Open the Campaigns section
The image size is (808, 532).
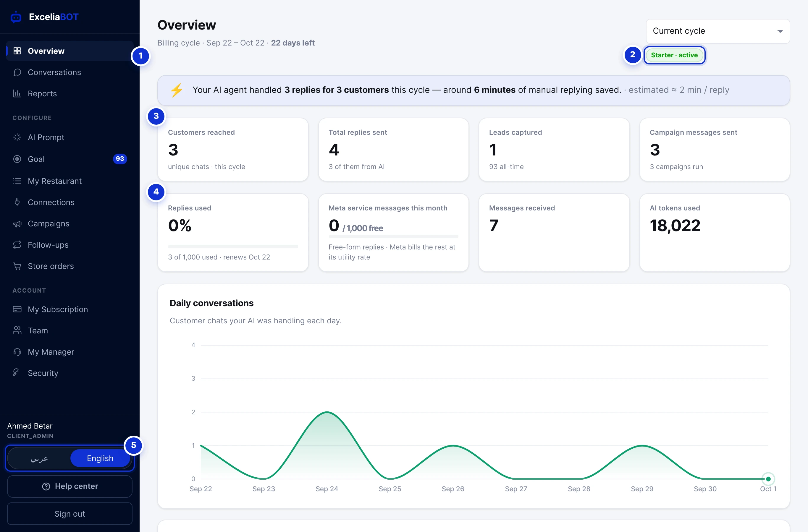70,224
